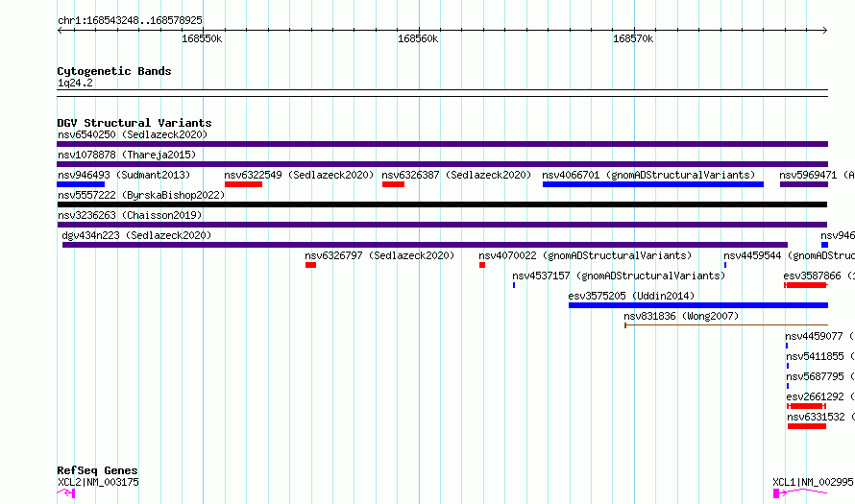Click the 168560k ruler position label
The width and height of the screenshot is (855, 504).
tap(418, 39)
